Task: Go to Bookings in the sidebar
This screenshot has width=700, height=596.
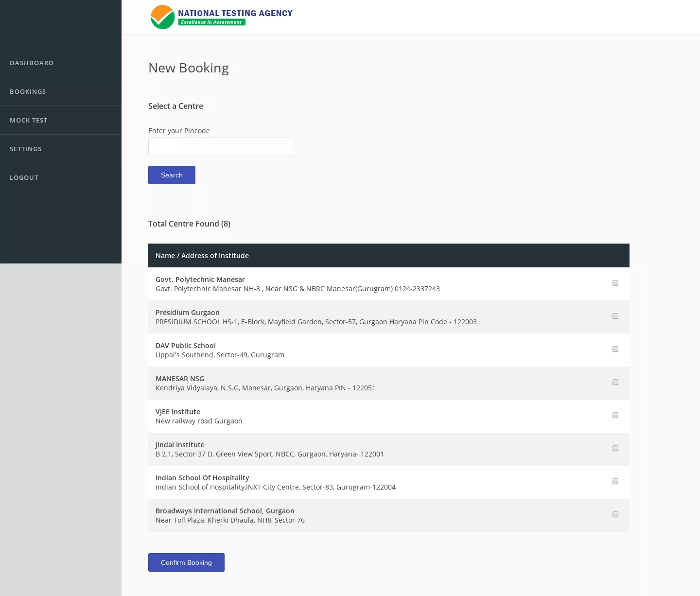Action: point(28,92)
